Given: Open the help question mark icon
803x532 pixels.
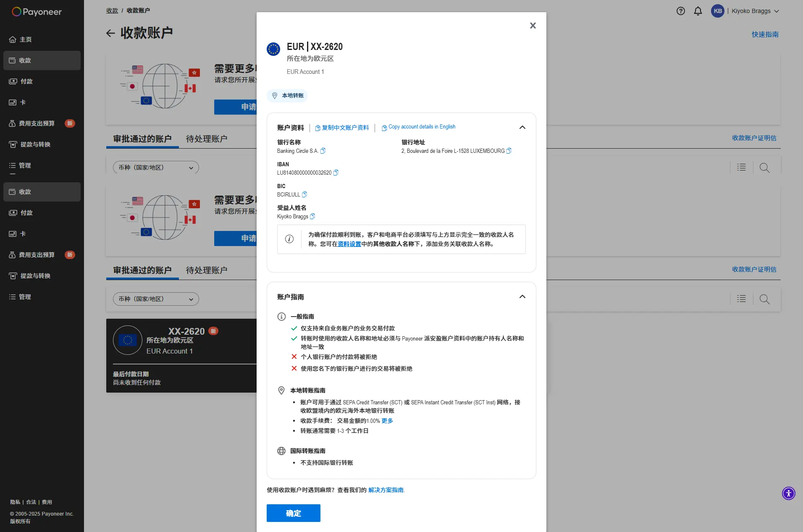Looking at the screenshot, I should tap(681, 11).
